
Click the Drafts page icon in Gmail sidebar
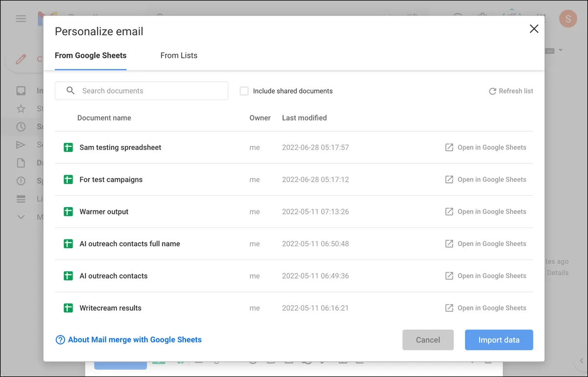pos(21,163)
